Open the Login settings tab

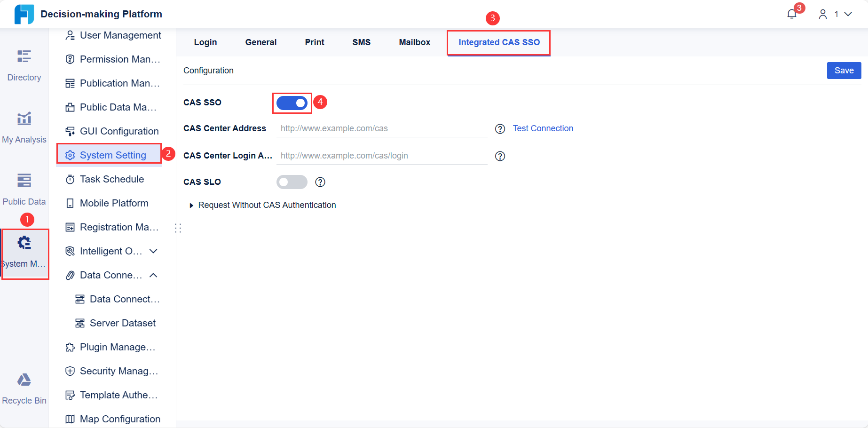click(x=205, y=42)
